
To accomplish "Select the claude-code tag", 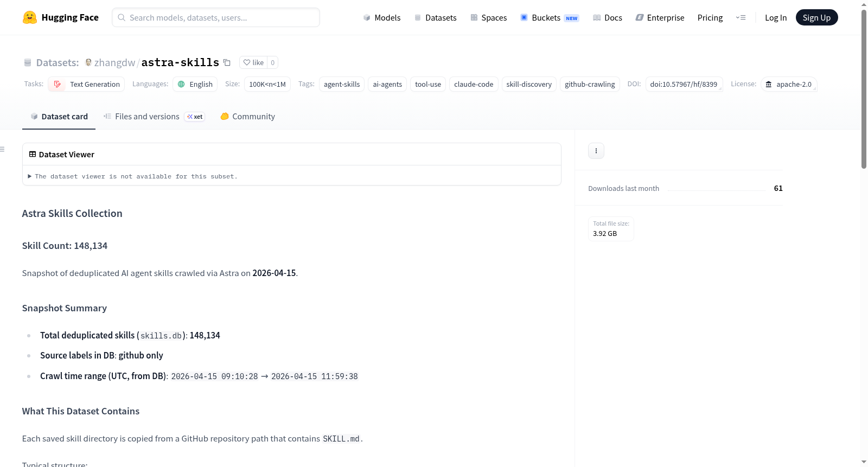I will point(474,84).
